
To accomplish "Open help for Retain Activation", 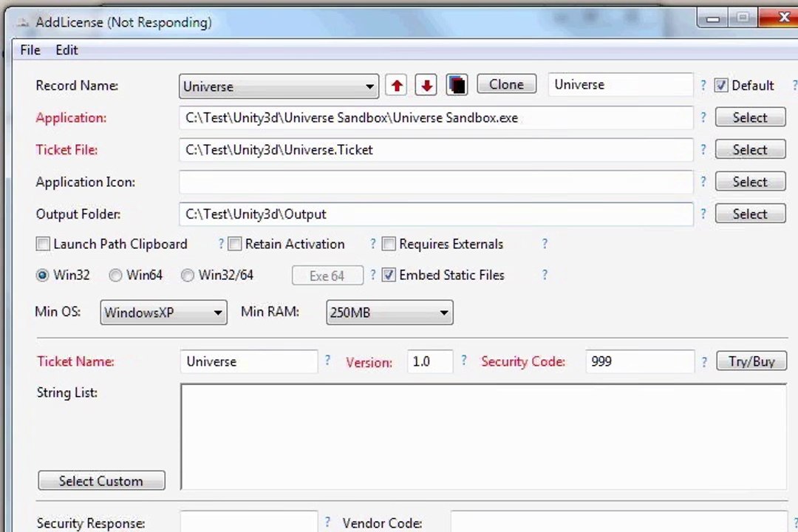I will coord(372,244).
